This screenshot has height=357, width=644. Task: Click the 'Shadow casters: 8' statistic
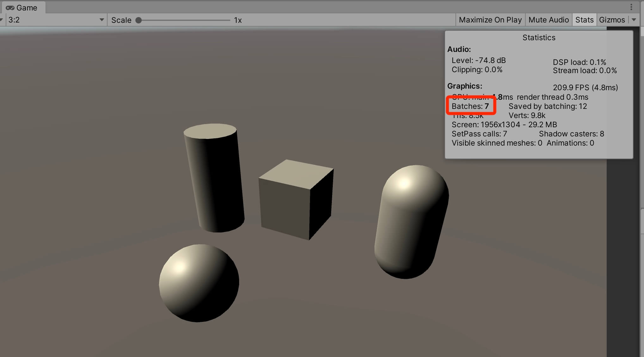pyautogui.click(x=571, y=134)
